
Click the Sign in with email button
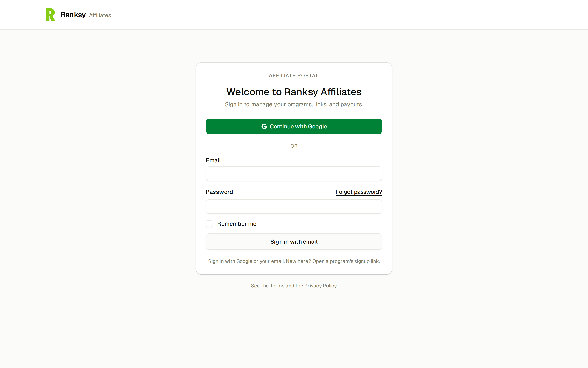tap(294, 242)
